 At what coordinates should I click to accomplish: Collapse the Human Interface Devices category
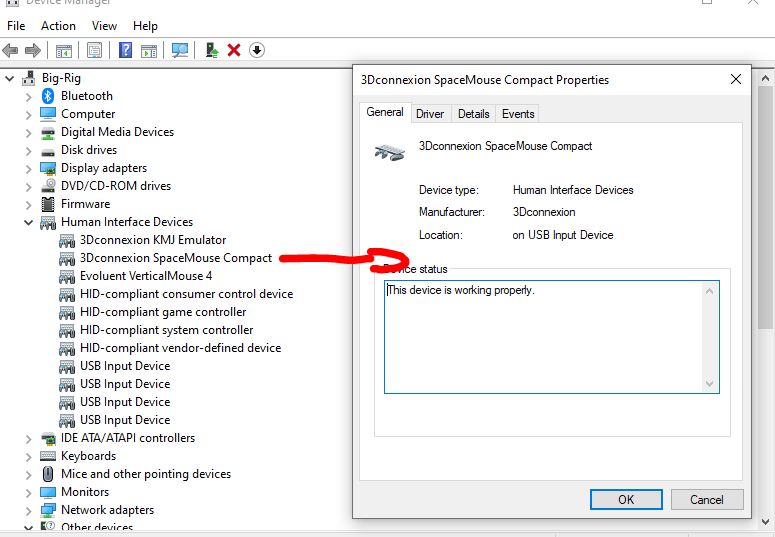[x=28, y=223]
